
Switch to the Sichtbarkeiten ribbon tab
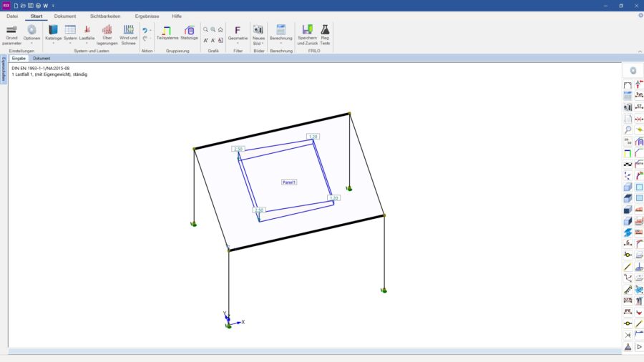coord(105,16)
